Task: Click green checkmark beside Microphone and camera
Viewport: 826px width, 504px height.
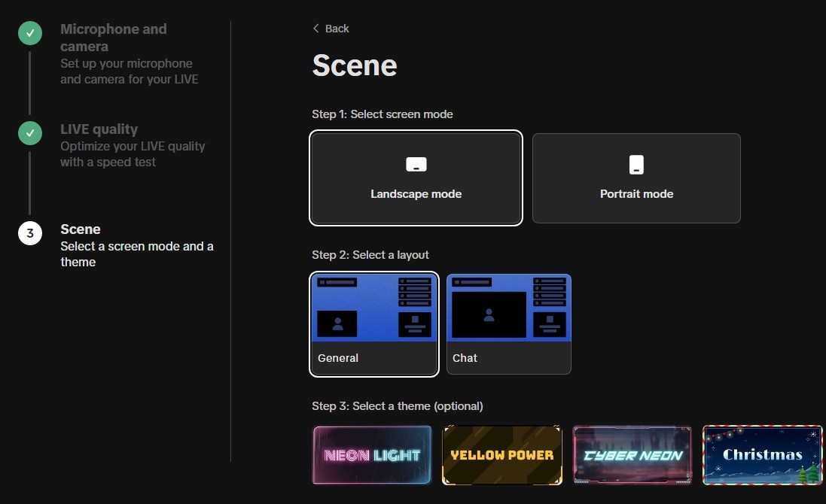Action: [x=30, y=33]
